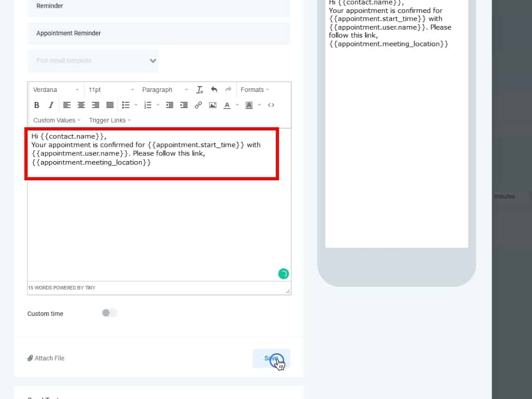Increase indent of the paragraph
Image resolution: width=532 pixels, height=399 pixels.
tap(184, 105)
